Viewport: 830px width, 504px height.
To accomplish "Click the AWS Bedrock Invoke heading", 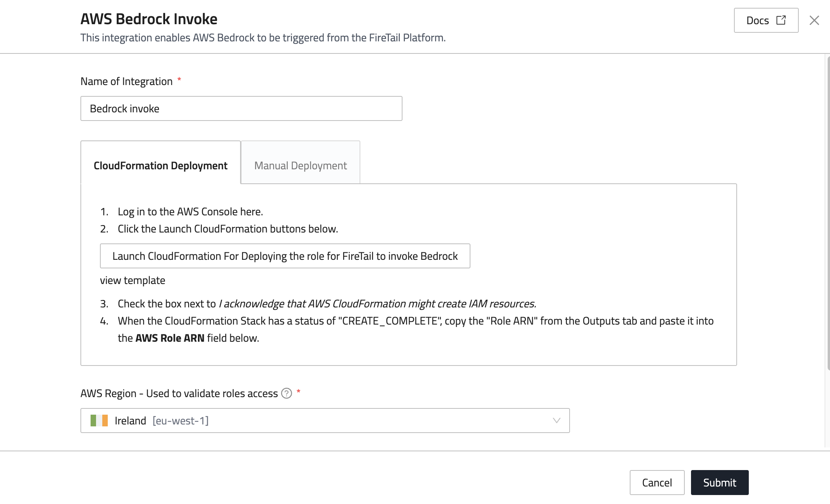I will pos(149,19).
